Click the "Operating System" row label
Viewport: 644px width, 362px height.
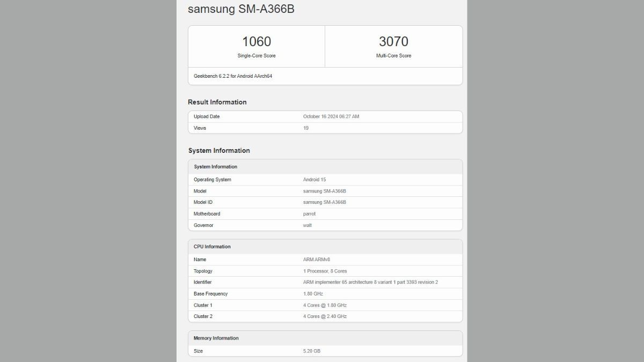click(213, 180)
